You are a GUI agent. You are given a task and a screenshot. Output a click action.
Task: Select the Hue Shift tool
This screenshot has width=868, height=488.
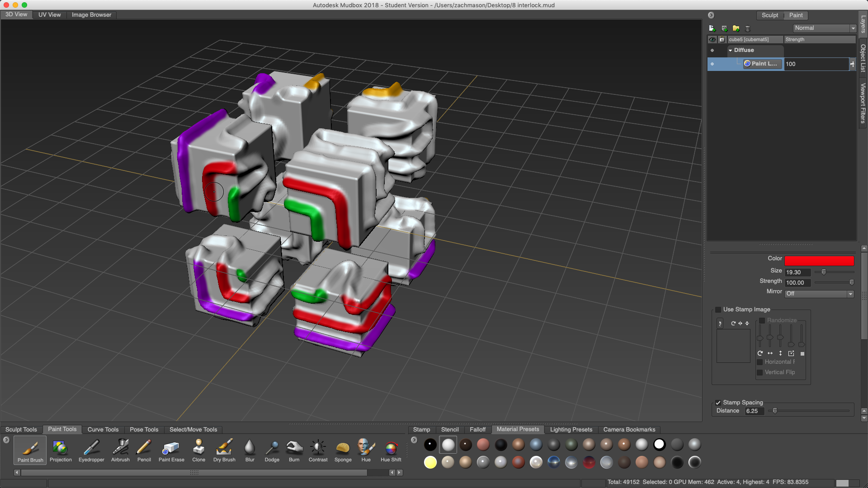391,450
